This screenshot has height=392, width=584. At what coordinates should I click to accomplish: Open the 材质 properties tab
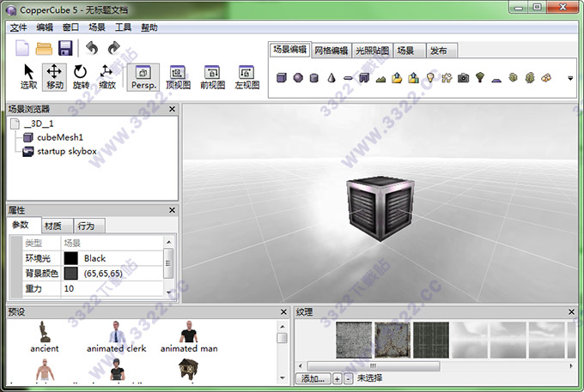[58, 226]
